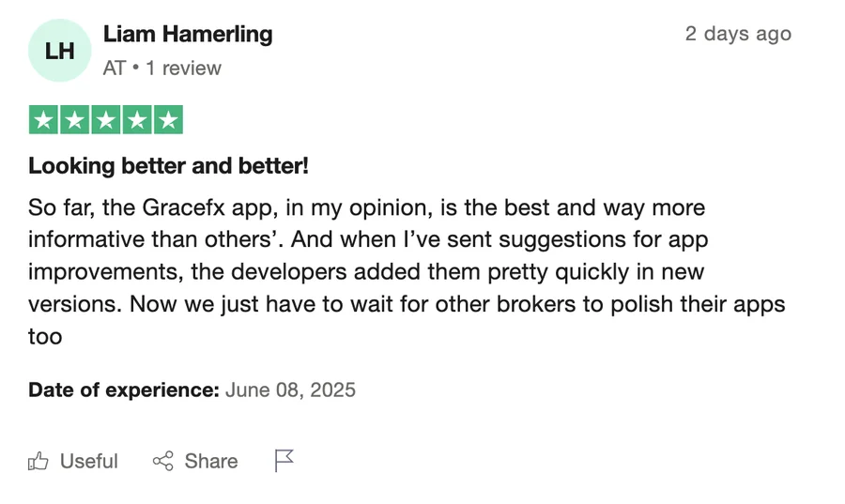Mark review as Useful via the text label
845x504 pixels.
(89, 461)
